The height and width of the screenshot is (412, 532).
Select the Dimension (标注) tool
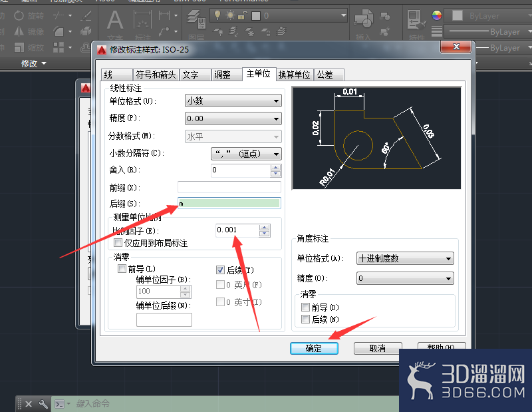pos(142,23)
